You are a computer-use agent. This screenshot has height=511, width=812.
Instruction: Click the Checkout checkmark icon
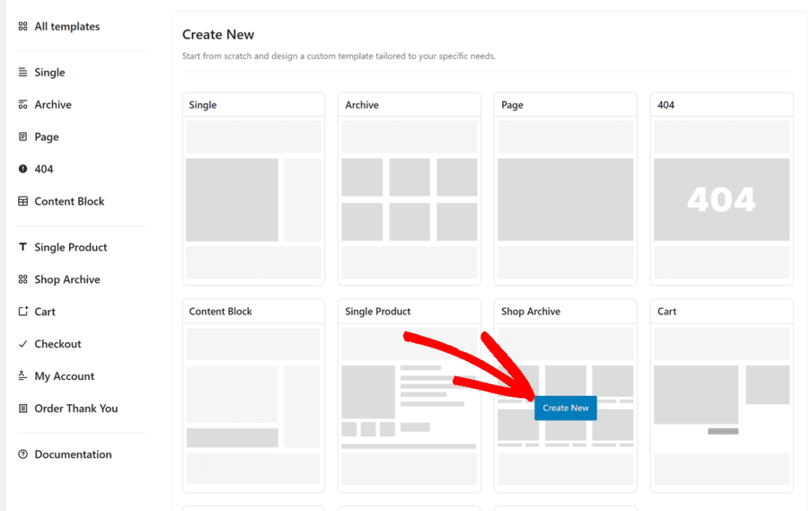click(x=23, y=344)
